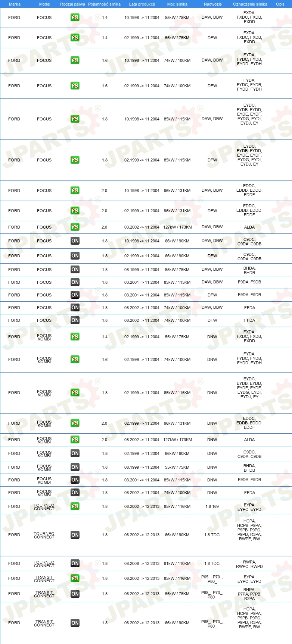The height and width of the screenshot is (644, 292).
Task: Click the ON diesel icon for Focus 66kW DFW
Action: click(x=75, y=256)
